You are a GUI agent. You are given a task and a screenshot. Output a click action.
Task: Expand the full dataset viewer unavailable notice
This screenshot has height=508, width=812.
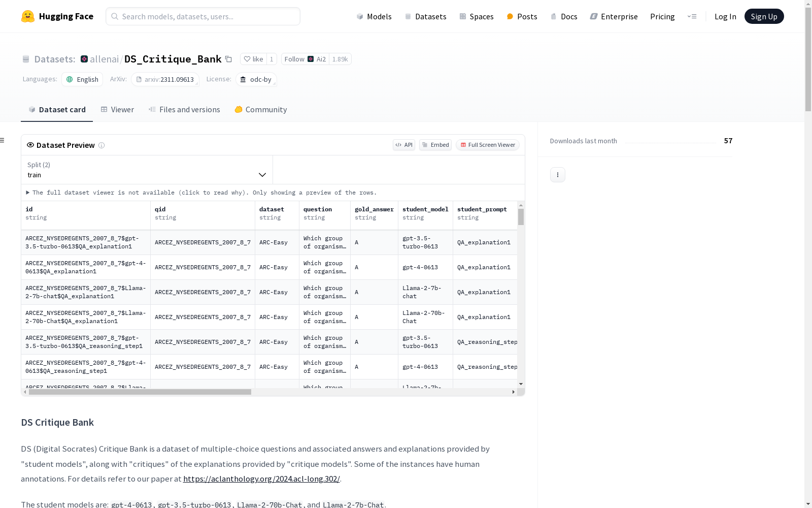point(201,193)
